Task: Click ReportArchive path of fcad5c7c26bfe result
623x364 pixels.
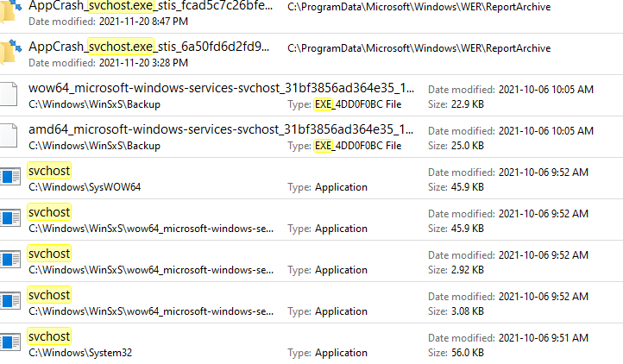Action: (x=419, y=7)
